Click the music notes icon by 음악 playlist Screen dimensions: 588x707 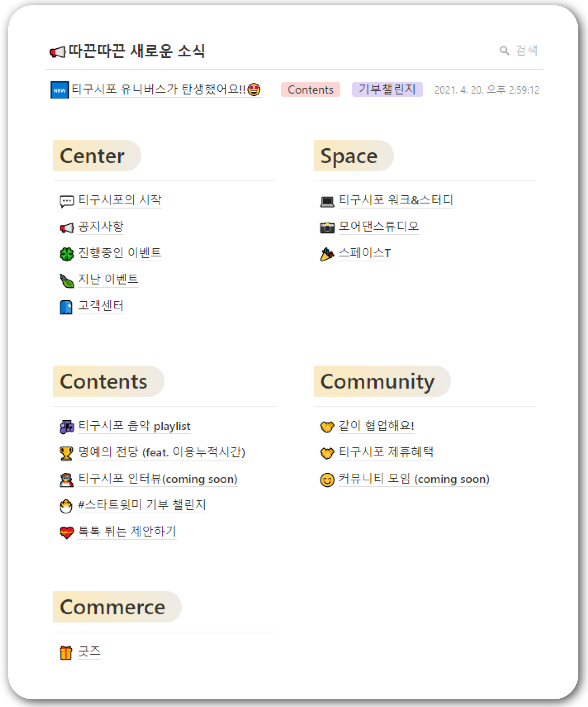[66, 427]
